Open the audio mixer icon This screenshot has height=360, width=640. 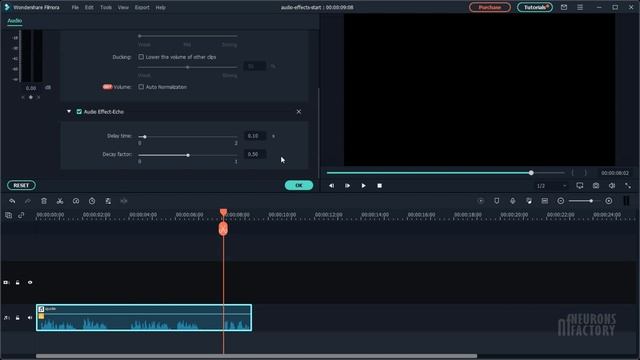(x=529, y=201)
